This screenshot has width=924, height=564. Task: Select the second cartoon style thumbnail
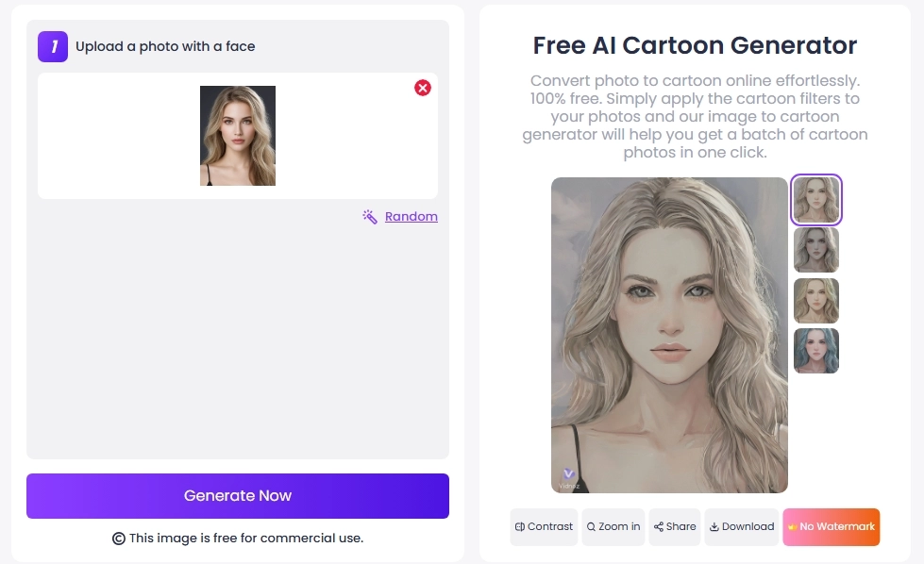(816, 250)
